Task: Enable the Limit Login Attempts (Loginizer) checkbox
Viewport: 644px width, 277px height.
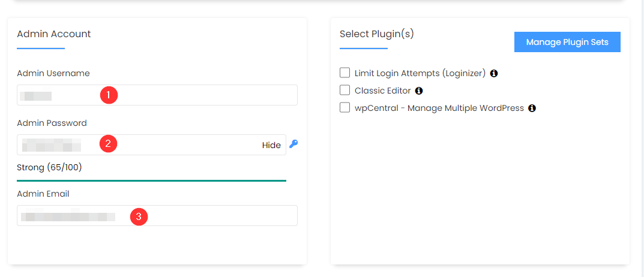Action: point(345,73)
